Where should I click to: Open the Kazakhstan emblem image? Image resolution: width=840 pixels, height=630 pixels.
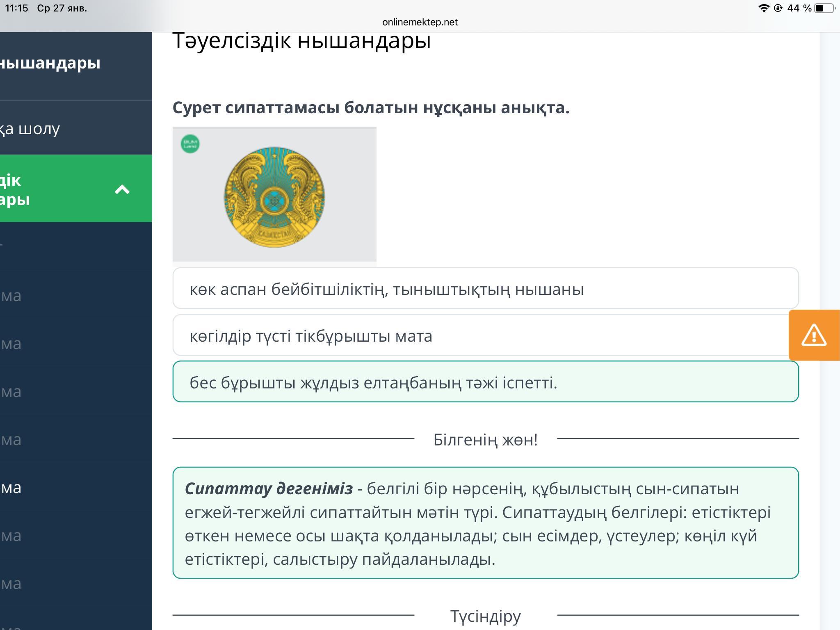pyautogui.click(x=274, y=197)
